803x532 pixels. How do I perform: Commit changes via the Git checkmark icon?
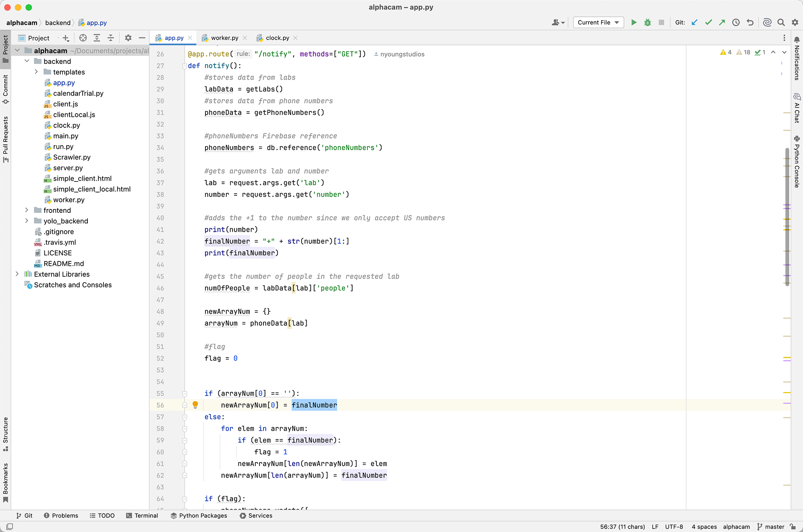(708, 22)
